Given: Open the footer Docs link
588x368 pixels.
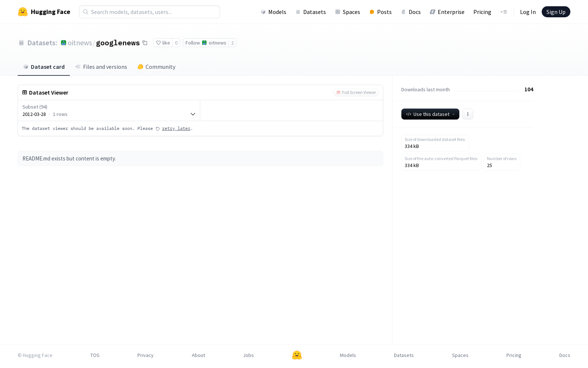Looking at the screenshot, I should click(564, 355).
